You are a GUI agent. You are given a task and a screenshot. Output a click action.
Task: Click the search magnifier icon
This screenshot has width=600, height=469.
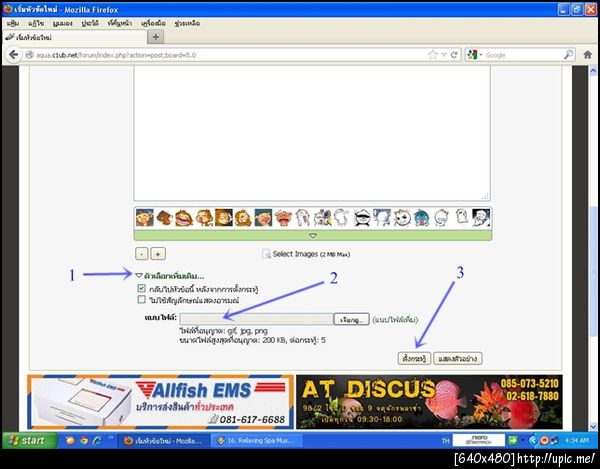[x=569, y=55]
